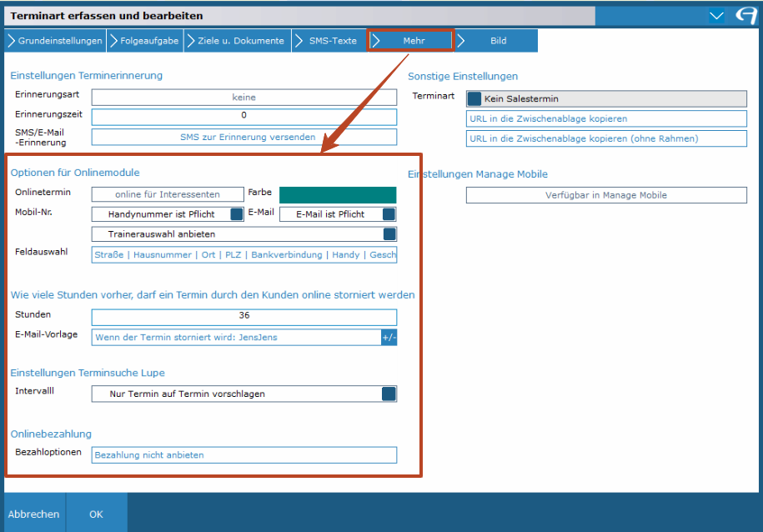Open the Bezahloptionen selection field

click(x=243, y=455)
